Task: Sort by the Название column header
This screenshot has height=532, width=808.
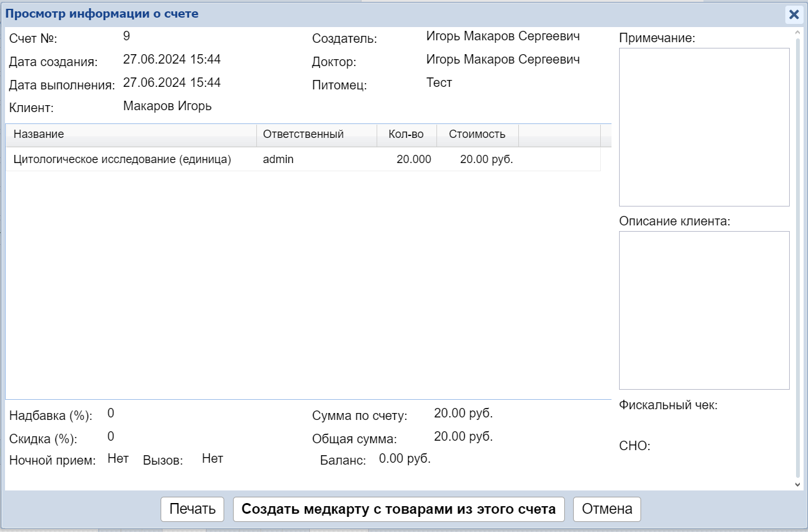Action: coord(131,134)
